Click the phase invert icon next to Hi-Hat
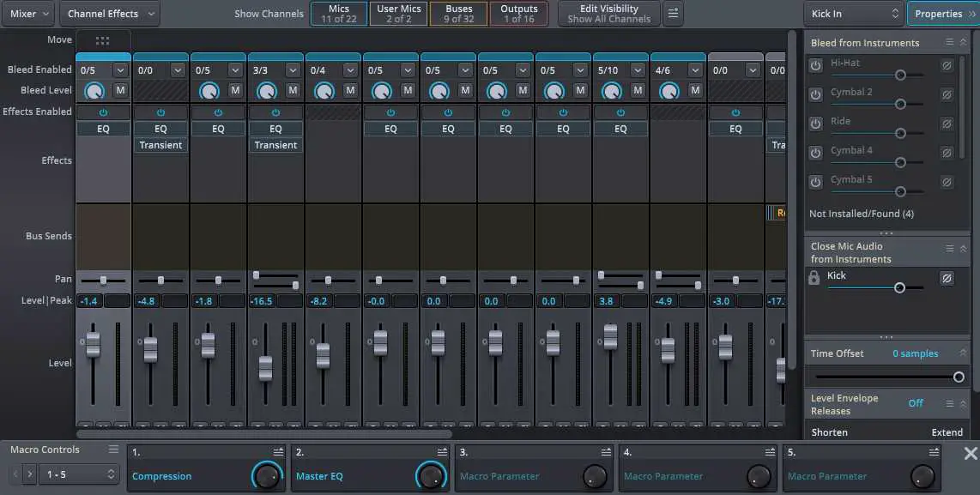Screen dimensions: 980x495 click(x=947, y=64)
